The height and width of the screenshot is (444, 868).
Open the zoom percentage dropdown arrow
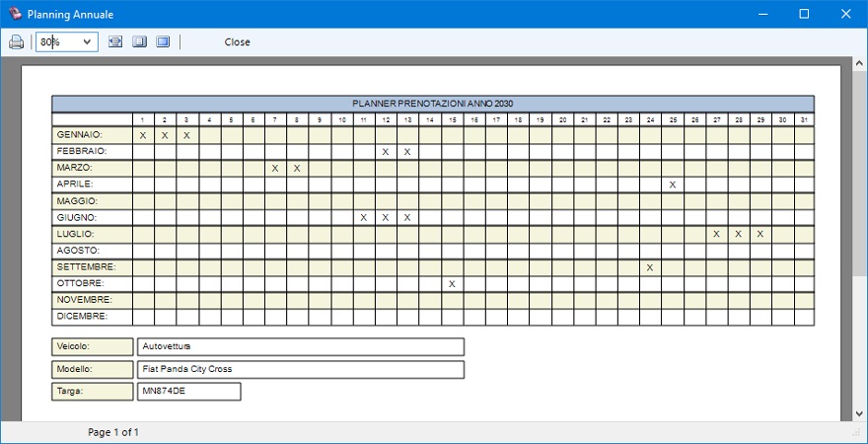pyautogui.click(x=87, y=41)
